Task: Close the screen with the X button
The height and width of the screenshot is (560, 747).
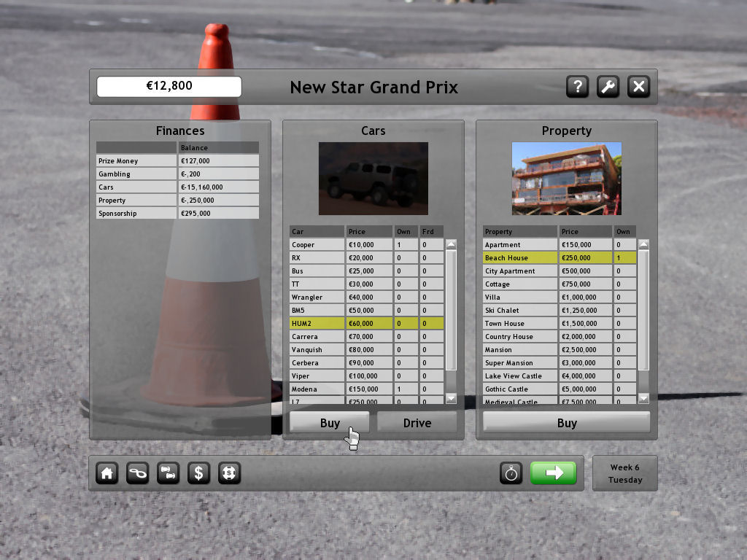Action: point(638,87)
